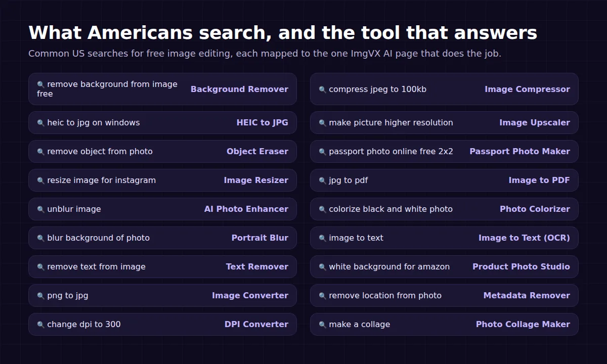607x364 pixels.
Task: Click magnifier icon beside 'passport photo online free 2x2'
Action: coord(323,152)
